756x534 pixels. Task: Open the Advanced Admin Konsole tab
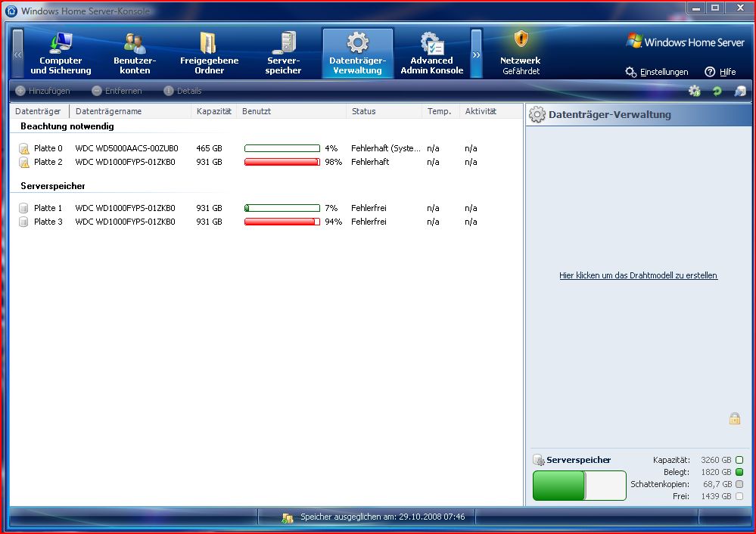click(x=432, y=53)
